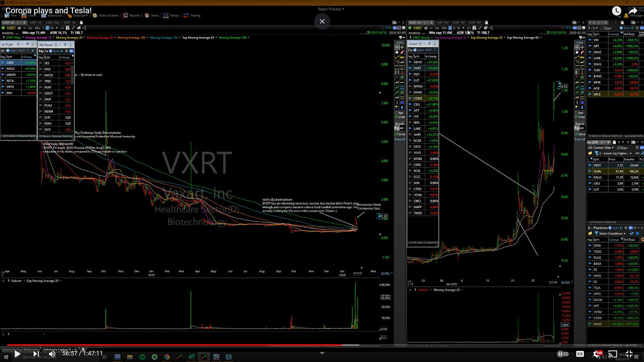Expand the 1 - L watchlist selector dropdown

pyautogui.click(x=597, y=28)
